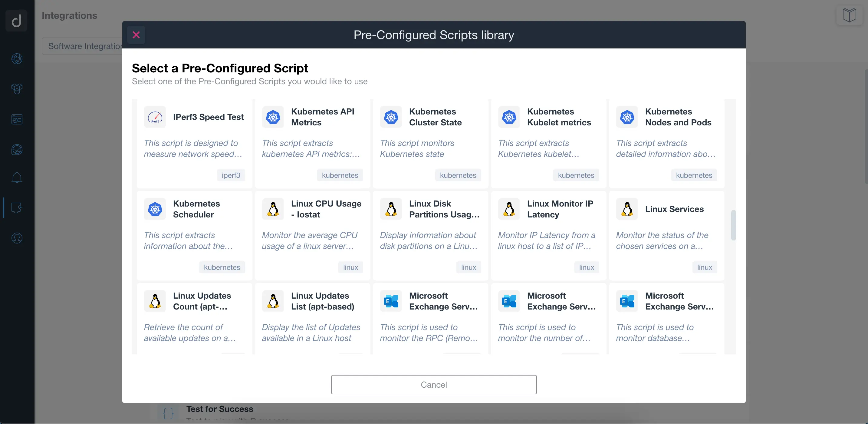Viewport: 868px width, 424px height.
Task: Click the Linux Updates Count penguin icon
Action: [x=155, y=301]
